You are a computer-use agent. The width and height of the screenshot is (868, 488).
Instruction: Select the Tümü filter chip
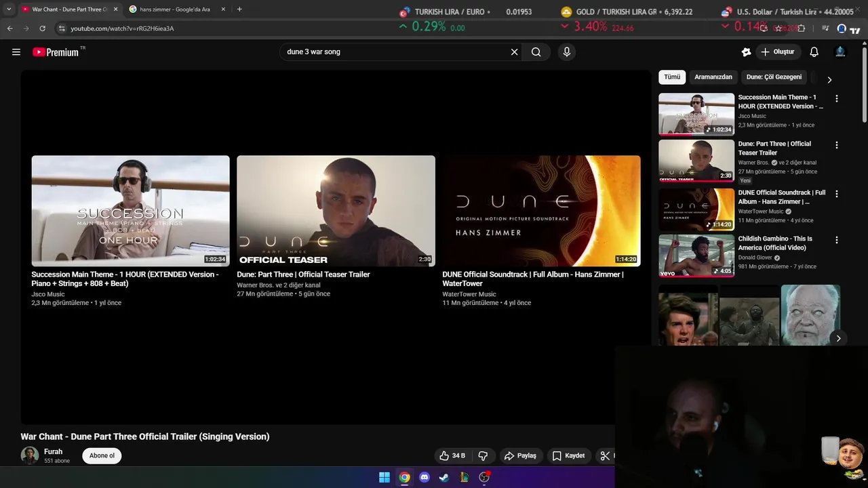[672, 77]
